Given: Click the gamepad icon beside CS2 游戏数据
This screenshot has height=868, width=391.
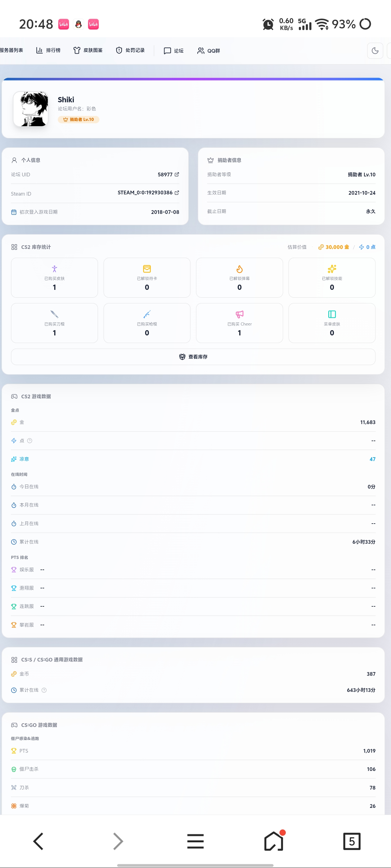Looking at the screenshot, I should pos(14,396).
